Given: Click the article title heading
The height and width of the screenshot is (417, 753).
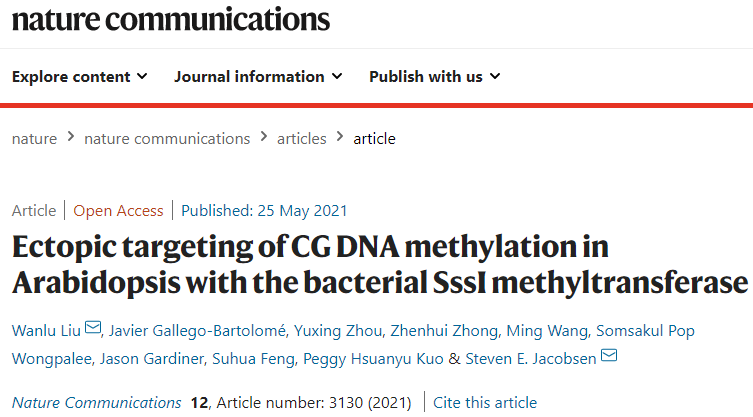Looking at the screenshot, I should tap(380, 265).
